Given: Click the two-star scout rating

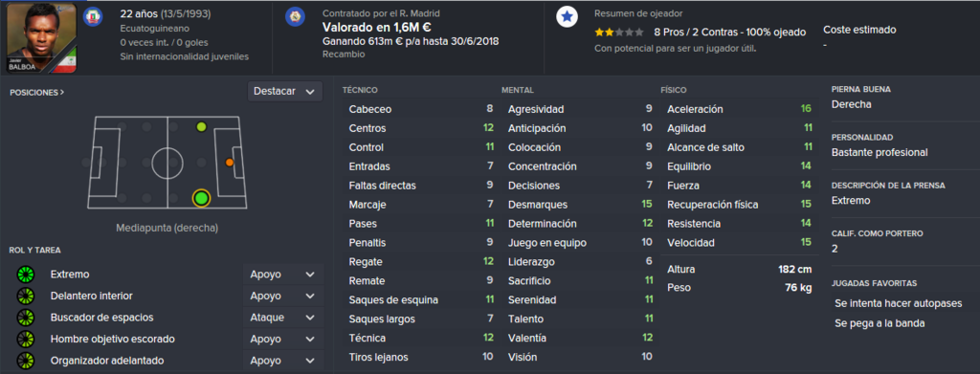Looking at the screenshot, I should point(619,32).
